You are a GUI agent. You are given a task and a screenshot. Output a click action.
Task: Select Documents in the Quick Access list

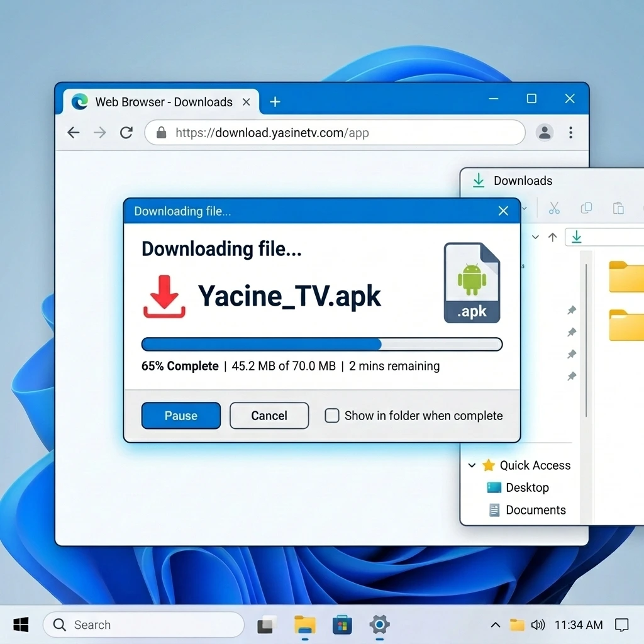[535, 510]
